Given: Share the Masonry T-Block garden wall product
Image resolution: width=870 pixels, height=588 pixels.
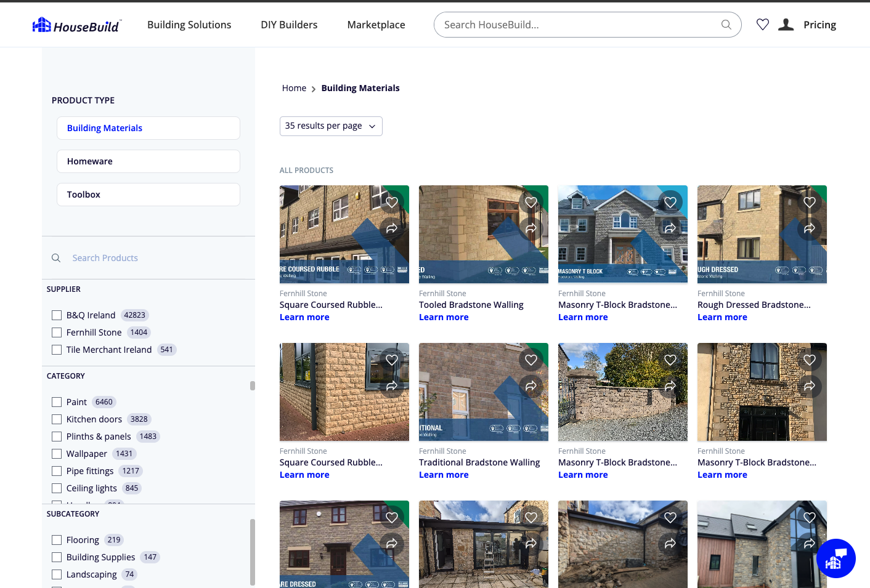Looking at the screenshot, I should 670,386.
